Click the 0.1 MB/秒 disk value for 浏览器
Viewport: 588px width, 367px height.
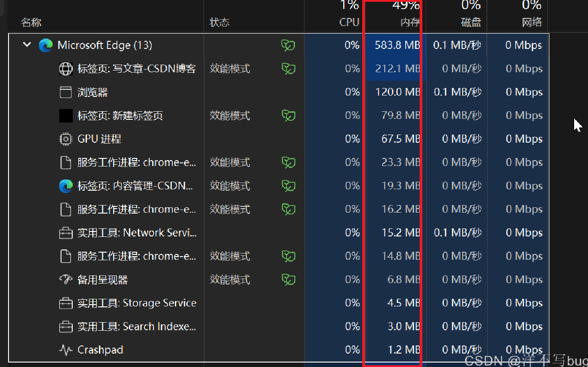[457, 92]
